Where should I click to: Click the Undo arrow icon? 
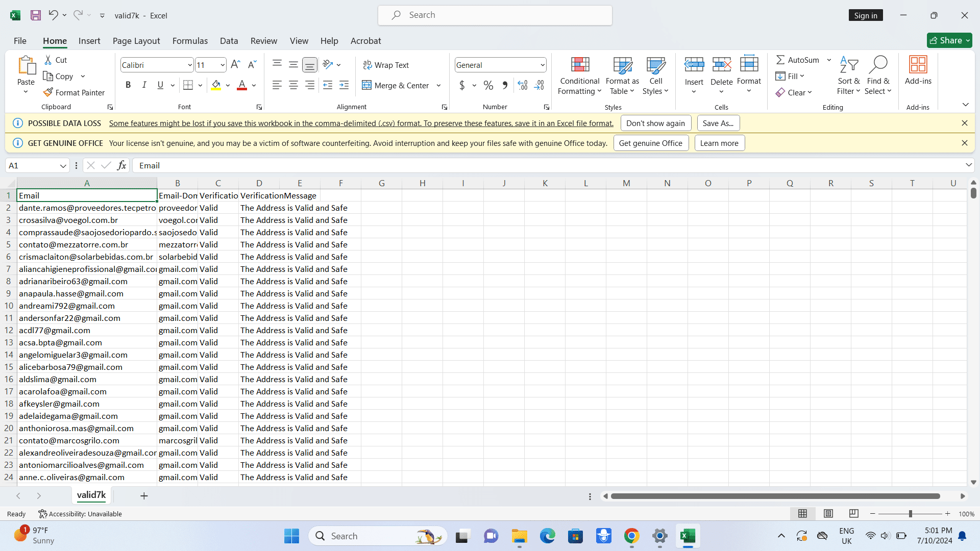click(53, 15)
